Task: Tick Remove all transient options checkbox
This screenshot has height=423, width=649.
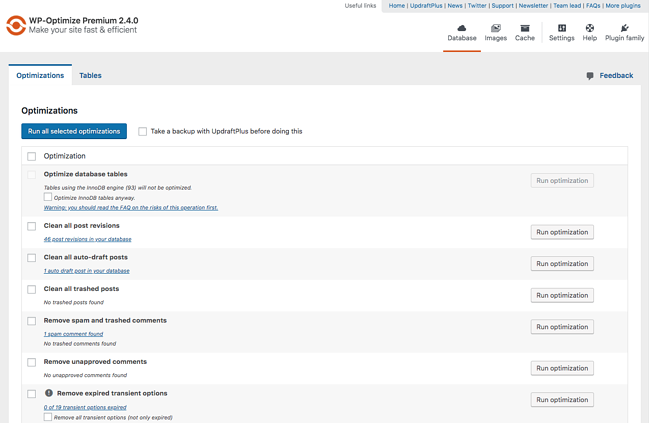Action: point(48,417)
